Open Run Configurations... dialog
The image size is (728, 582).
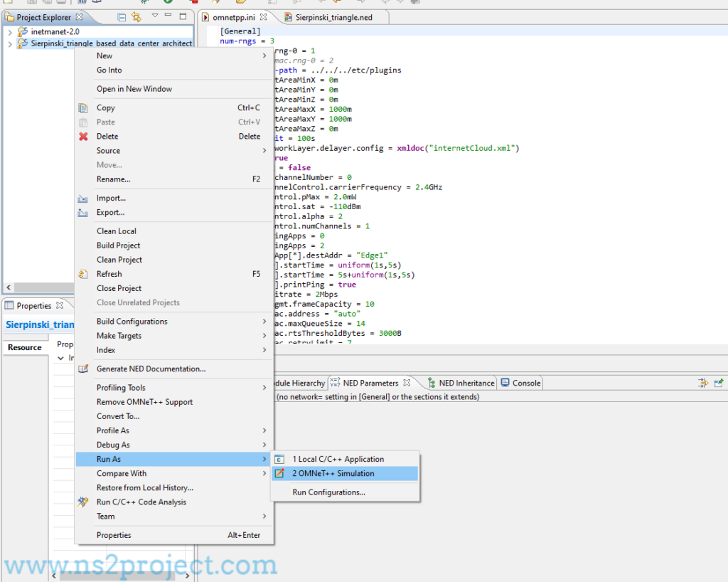[x=345, y=492]
